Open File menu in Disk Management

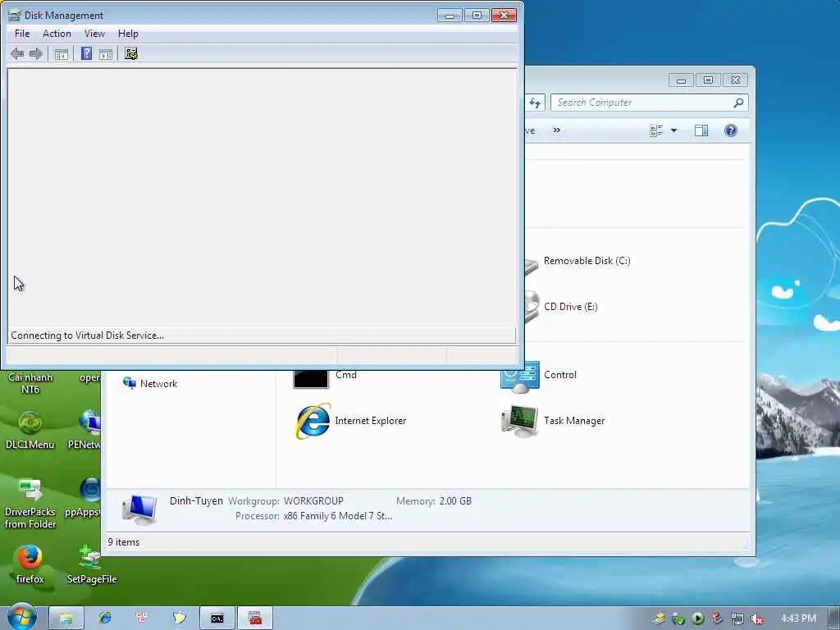(x=22, y=34)
